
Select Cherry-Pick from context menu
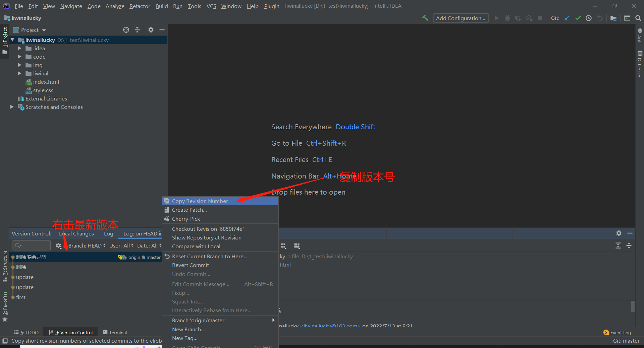click(220, 219)
